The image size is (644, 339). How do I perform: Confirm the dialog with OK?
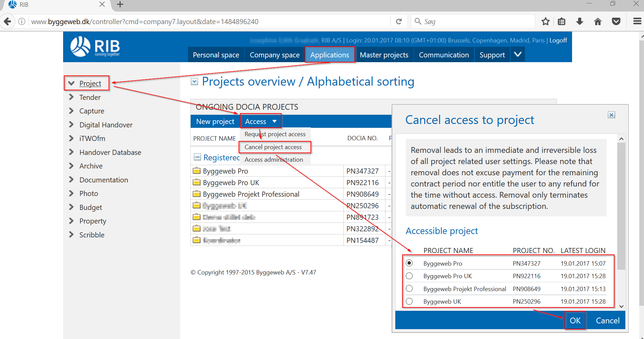click(575, 321)
